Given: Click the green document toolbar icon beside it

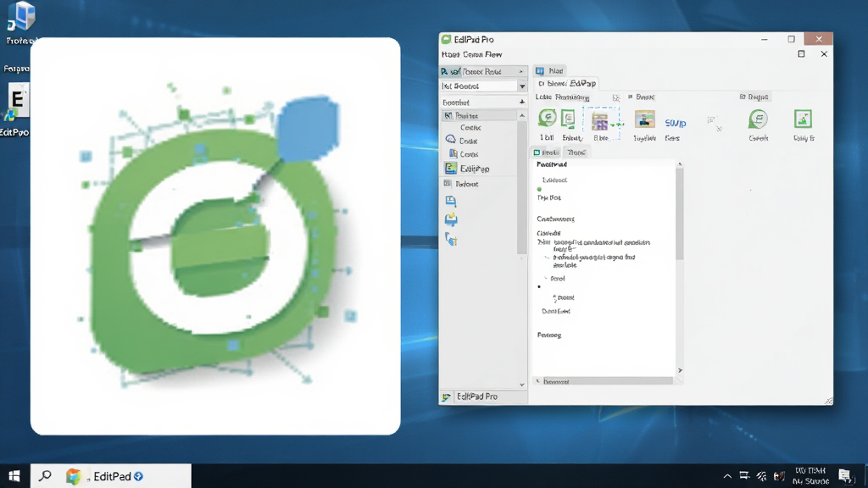Looking at the screenshot, I should click(x=569, y=119).
